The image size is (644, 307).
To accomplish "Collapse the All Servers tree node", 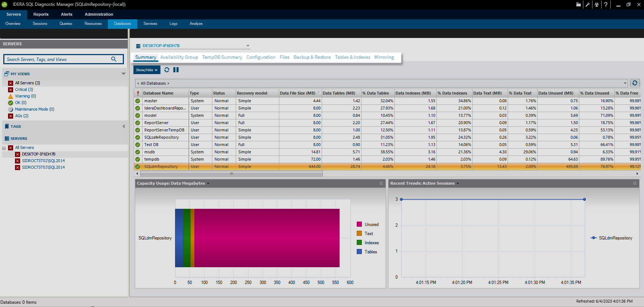I will 4,148.
